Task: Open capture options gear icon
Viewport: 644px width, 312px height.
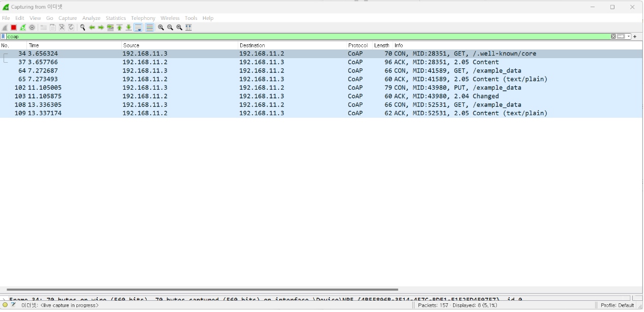Action: 32,28
